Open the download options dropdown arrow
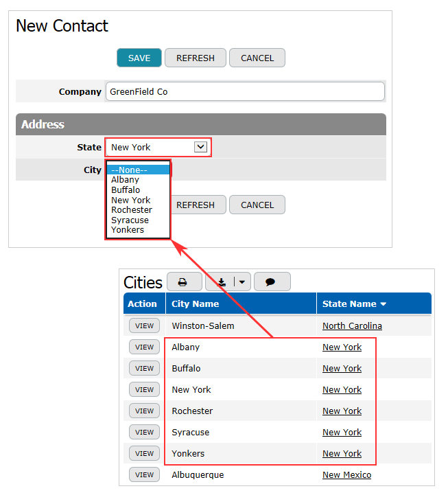Screen dimensions: 448x493 tap(242, 282)
